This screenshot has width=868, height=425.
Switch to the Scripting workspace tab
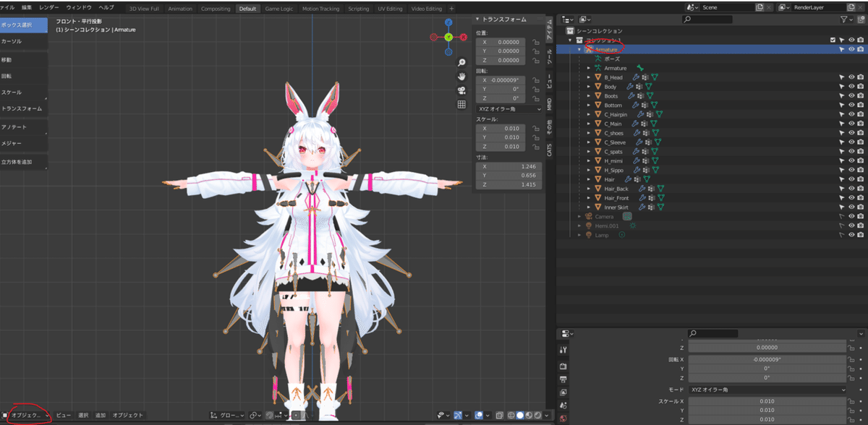(358, 9)
